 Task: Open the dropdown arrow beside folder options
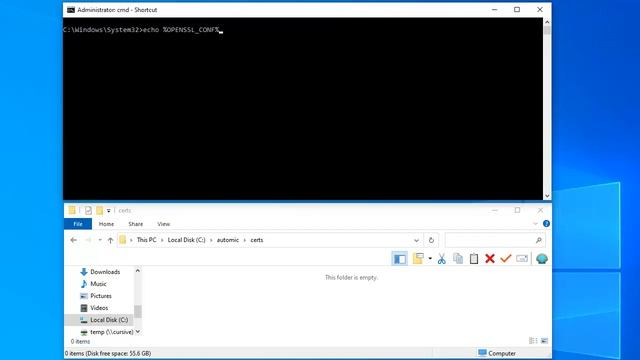tap(430, 258)
